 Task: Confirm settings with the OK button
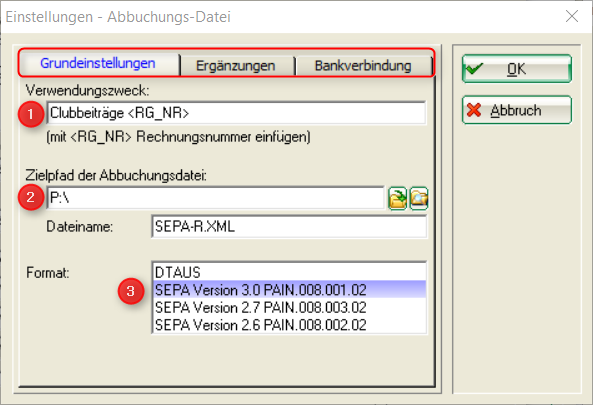[x=517, y=69]
